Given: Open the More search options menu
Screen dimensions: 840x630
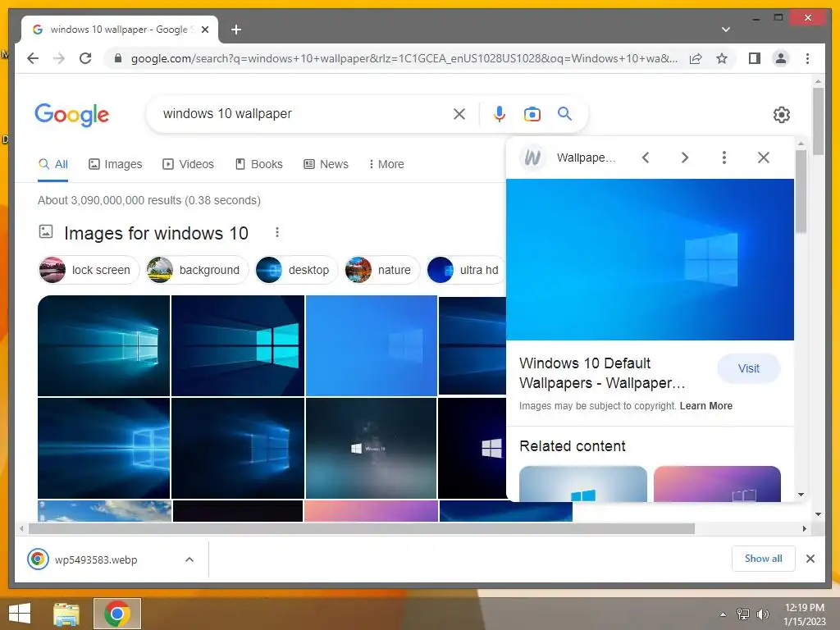Looking at the screenshot, I should click(386, 164).
